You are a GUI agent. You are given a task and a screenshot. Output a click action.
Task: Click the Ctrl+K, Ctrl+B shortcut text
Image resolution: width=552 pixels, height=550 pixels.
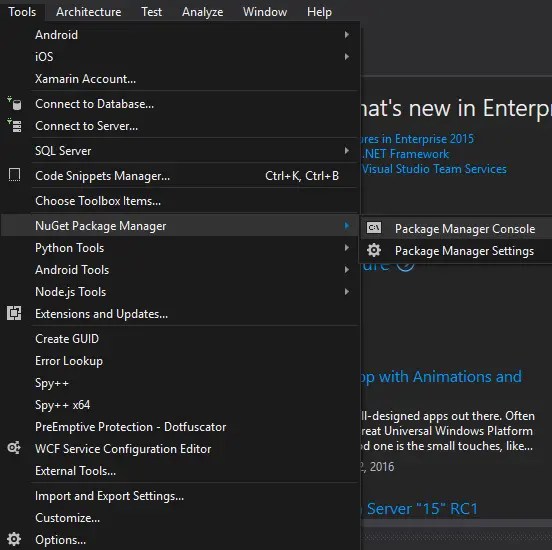[x=302, y=176]
